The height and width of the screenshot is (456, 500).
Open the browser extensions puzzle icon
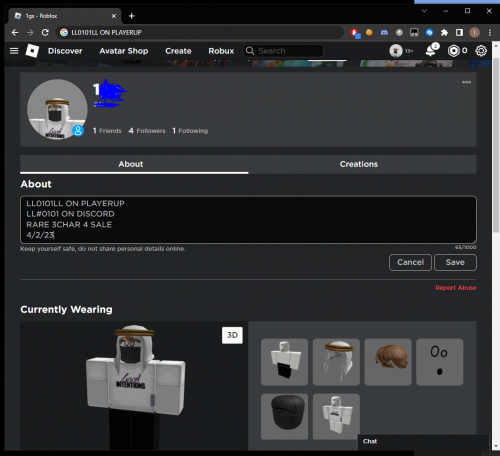tap(444, 32)
